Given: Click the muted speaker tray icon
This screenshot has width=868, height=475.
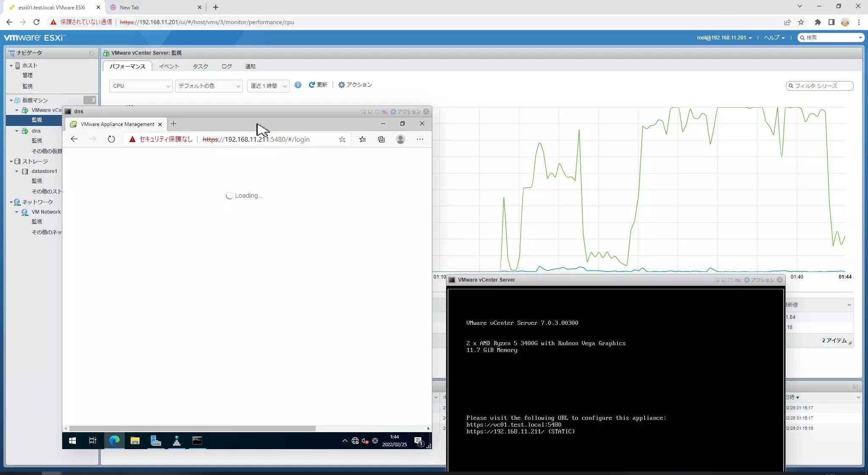Looking at the screenshot, I should (365, 441).
